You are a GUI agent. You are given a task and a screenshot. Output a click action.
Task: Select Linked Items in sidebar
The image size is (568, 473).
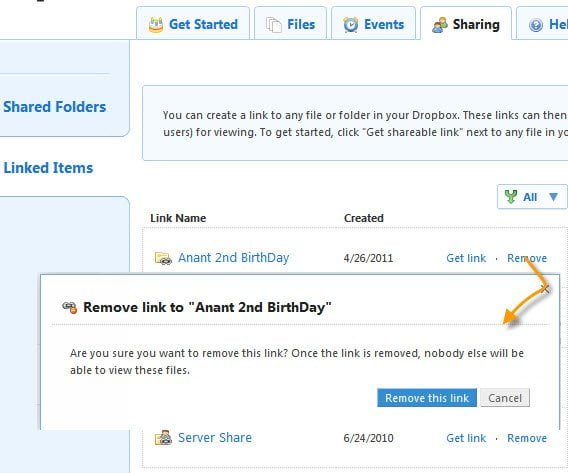[x=48, y=168]
